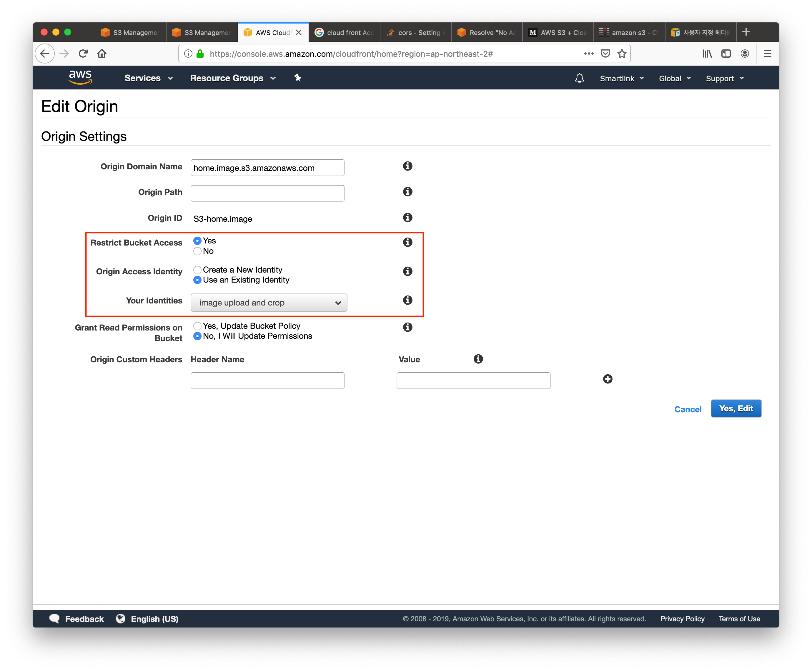812x671 pixels.
Task: Reload the page using the refresh icon
Action: pos(83,54)
